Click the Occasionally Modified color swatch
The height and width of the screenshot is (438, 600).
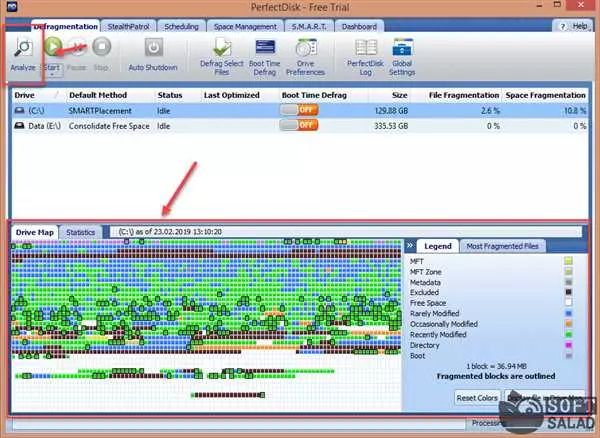[568, 324]
